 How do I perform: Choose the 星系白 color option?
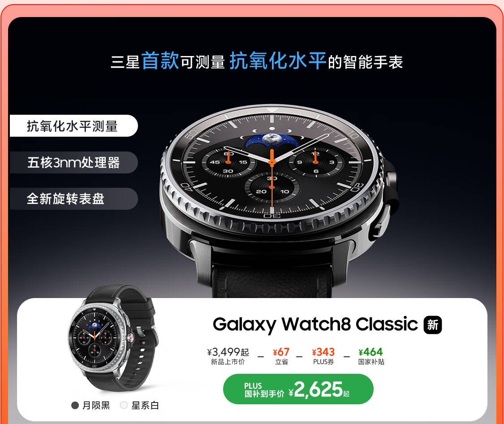click(x=139, y=405)
